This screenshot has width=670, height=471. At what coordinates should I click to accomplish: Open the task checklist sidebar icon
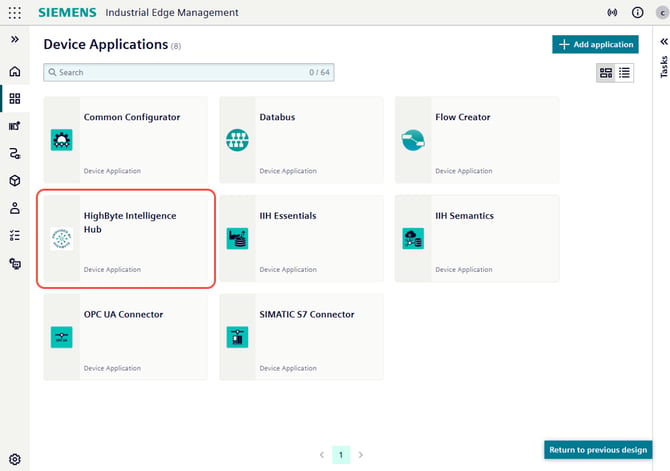[x=15, y=235]
